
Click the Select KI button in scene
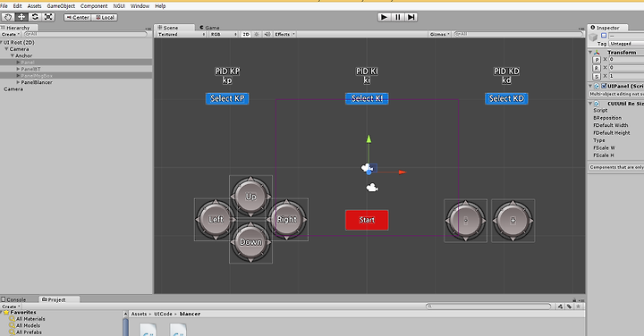(367, 98)
